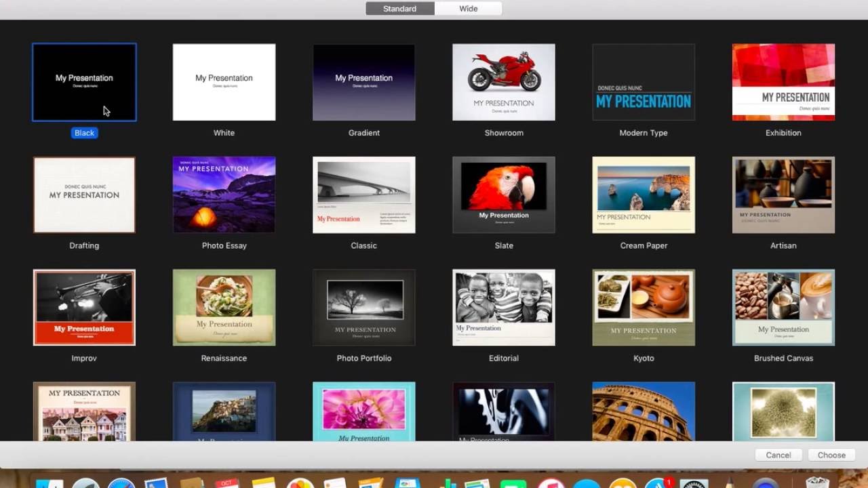
Task: Select the Cream Paper theme thumbnail
Action: point(644,195)
